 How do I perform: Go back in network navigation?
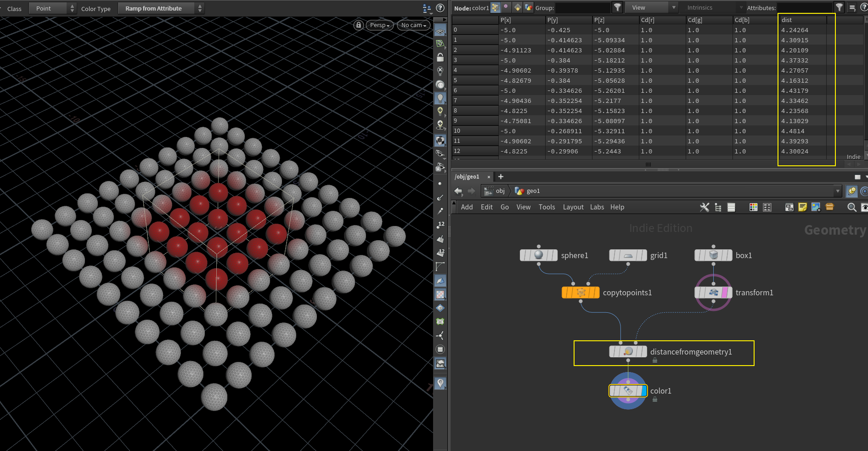point(458,191)
